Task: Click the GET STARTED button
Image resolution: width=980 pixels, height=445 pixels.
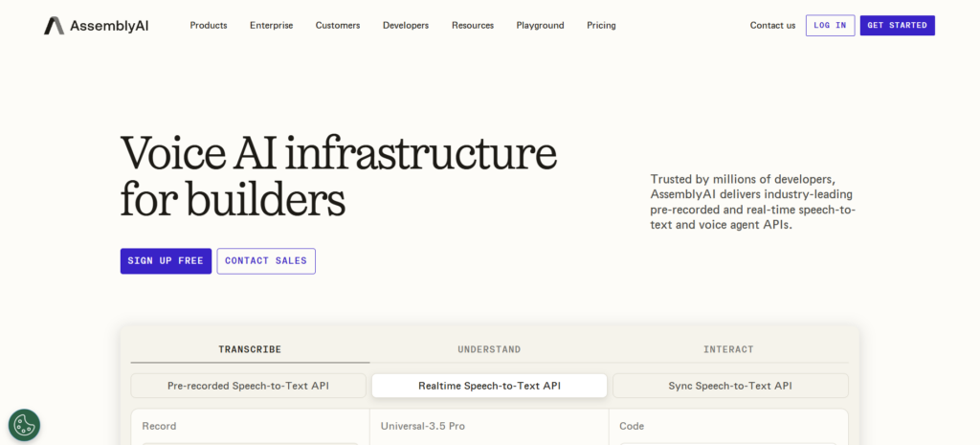Action: point(897,26)
